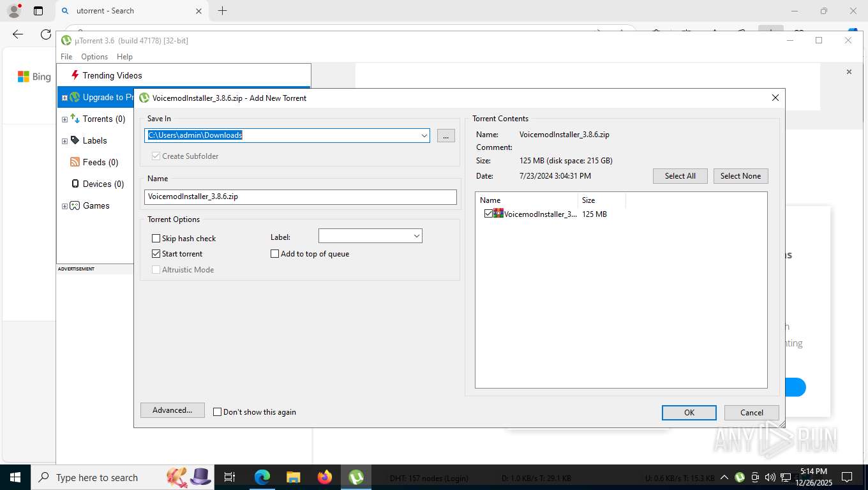
Task: Open Advanced settings button
Action: click(x=172, y=410)
